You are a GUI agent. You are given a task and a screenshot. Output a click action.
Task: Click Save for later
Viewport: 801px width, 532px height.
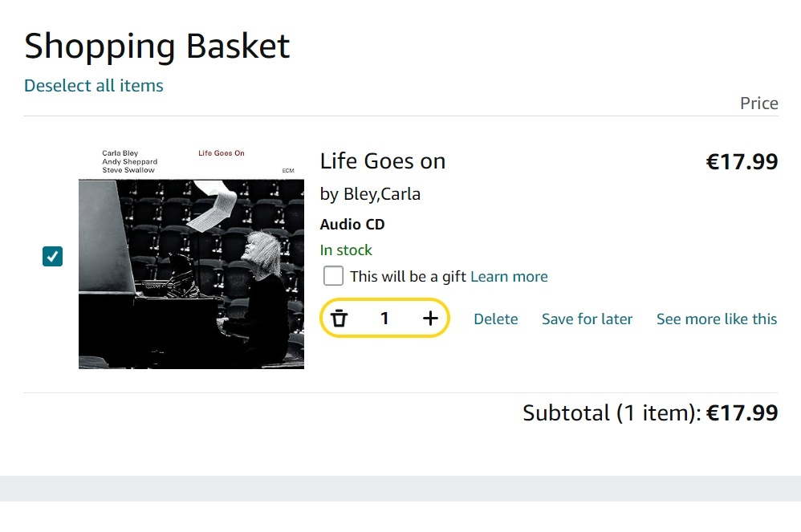click(587, 319)
